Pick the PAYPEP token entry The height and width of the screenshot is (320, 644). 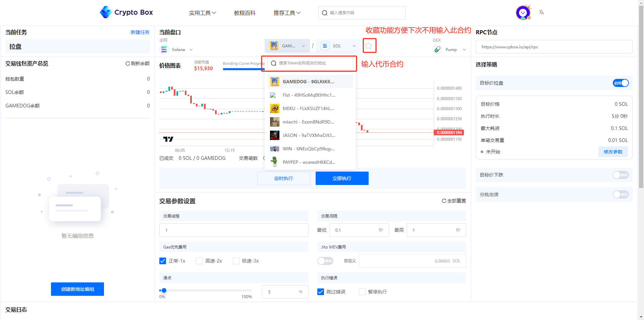310,162
